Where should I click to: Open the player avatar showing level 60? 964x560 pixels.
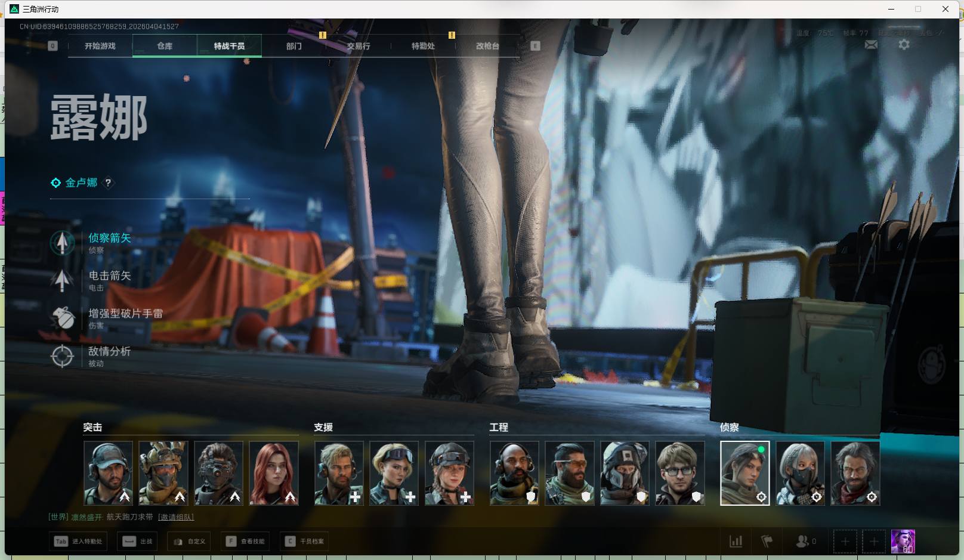pos(903,542)
